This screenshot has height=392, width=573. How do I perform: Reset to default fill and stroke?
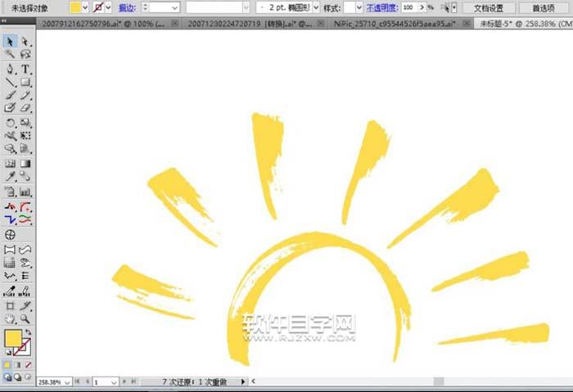click(7, 353)
